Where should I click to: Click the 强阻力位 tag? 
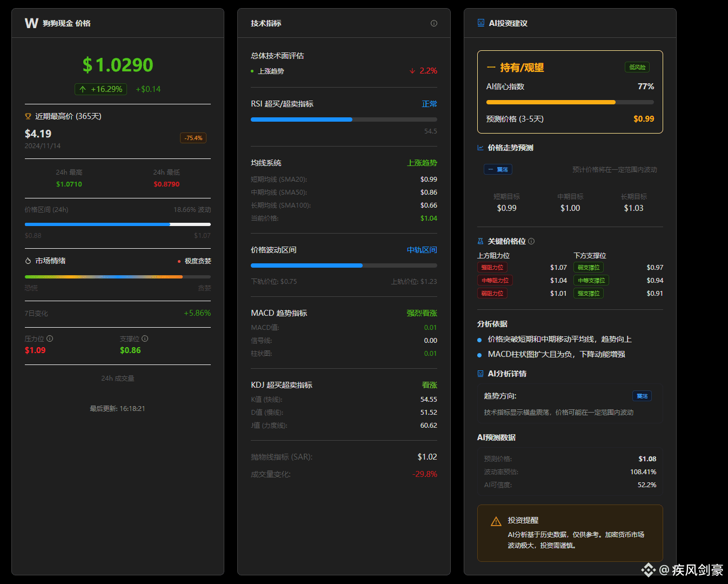click(x=492, y=267)
